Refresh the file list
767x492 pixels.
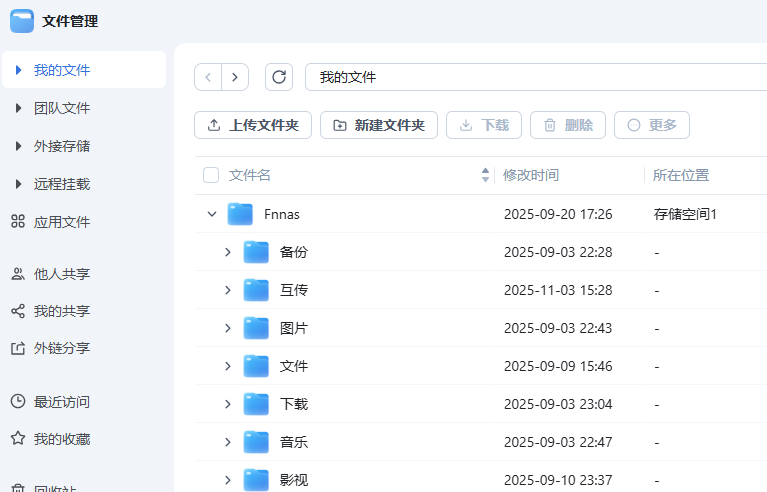pos(279,77)
